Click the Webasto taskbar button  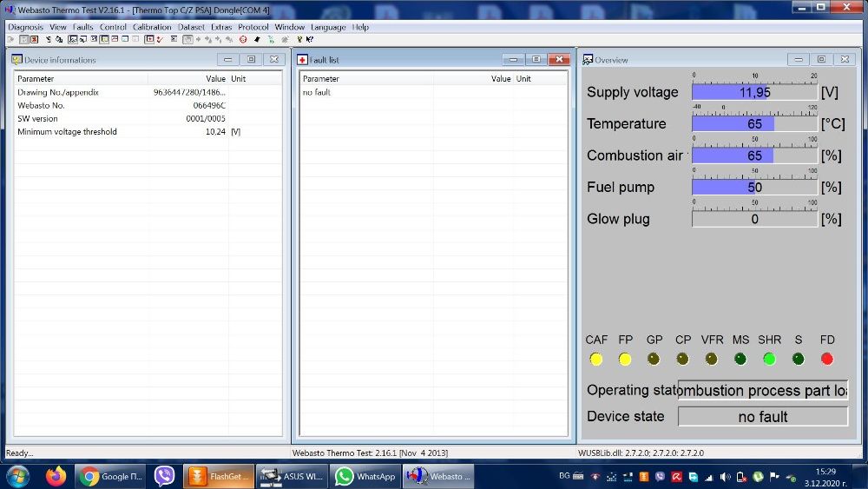[438, 476]
